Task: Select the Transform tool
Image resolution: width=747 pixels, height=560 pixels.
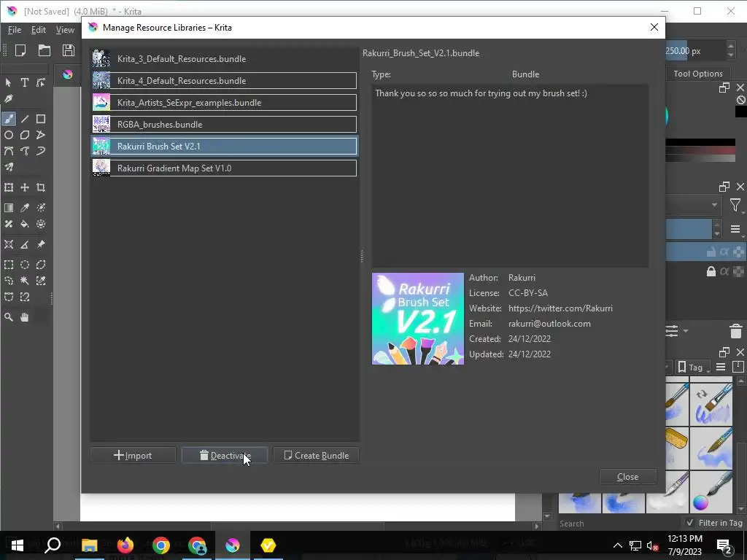Action: click(x=9, y=187)
